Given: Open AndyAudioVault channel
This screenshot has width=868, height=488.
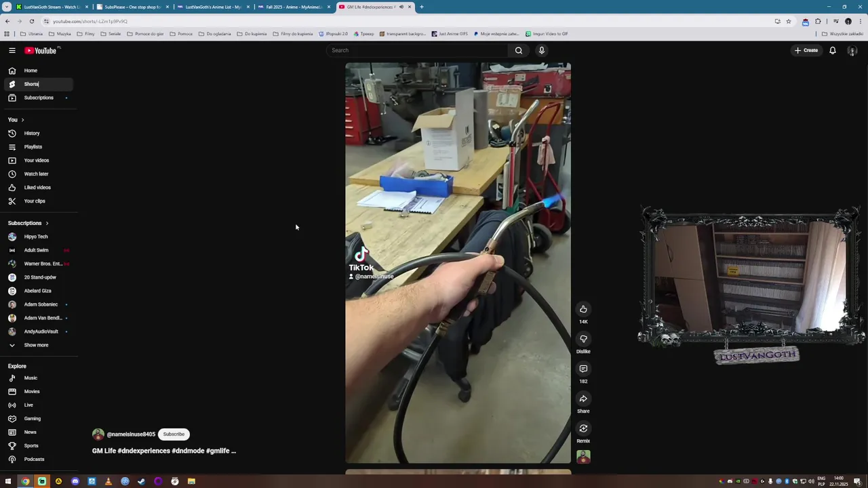Looking at the screenshot, I should pos(39,331).
